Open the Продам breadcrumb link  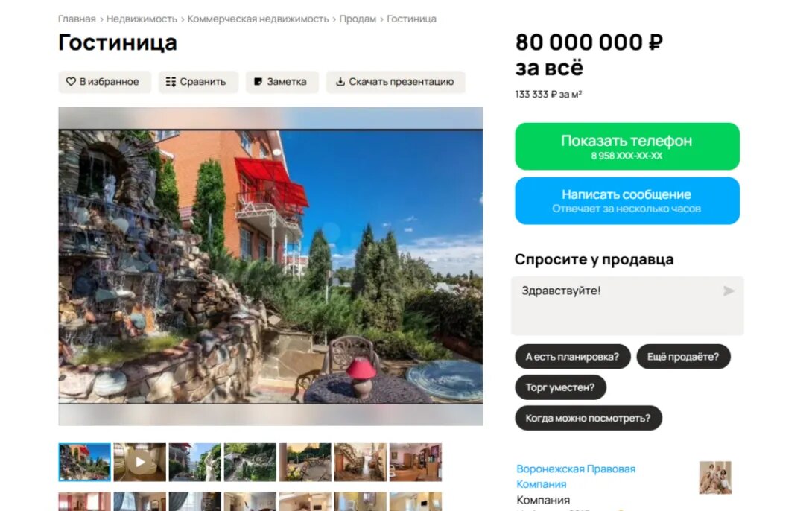click(x=358, y=19)
